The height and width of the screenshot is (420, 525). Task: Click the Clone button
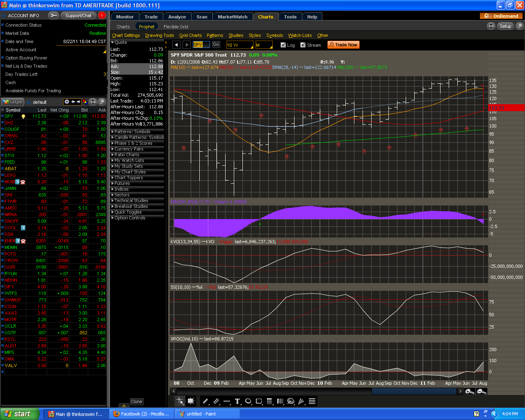(x=136, y=402)
